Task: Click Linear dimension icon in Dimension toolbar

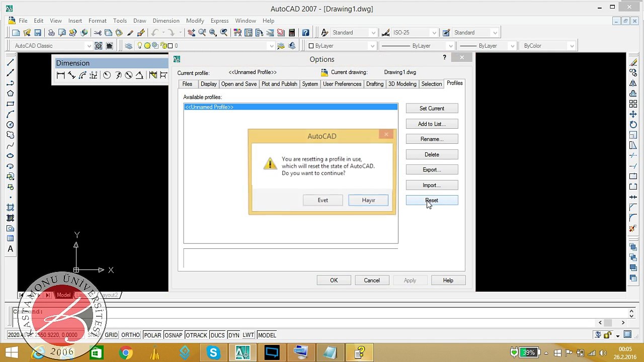Action: point(61,75)
